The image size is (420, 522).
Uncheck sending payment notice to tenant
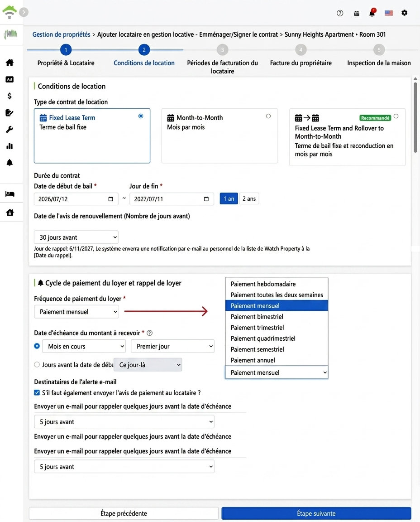[x=37, y=392]
